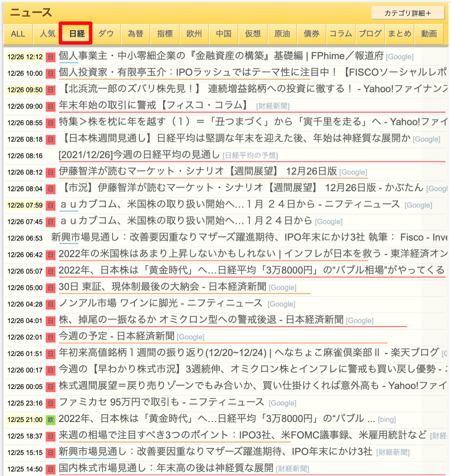Viewport: 451px width, 476px height.
Task: Click the 日 icon beside 12/26 12:12
Action: [51, 57]
